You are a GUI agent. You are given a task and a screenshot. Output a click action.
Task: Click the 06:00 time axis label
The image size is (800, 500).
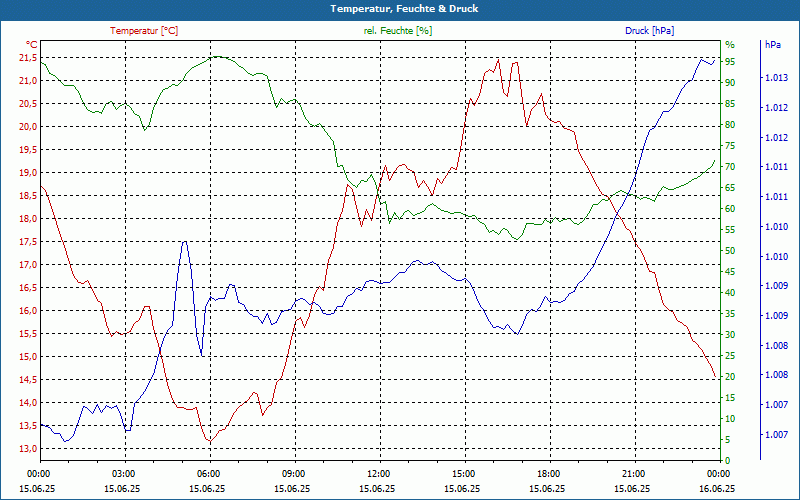click(x=210, y=473)
